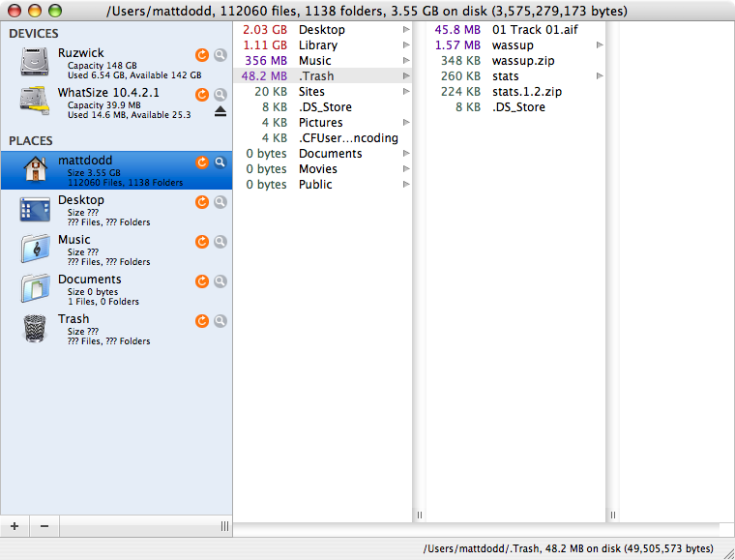Select the wassup folder row
735x560 pixels.
click(515, 45)
